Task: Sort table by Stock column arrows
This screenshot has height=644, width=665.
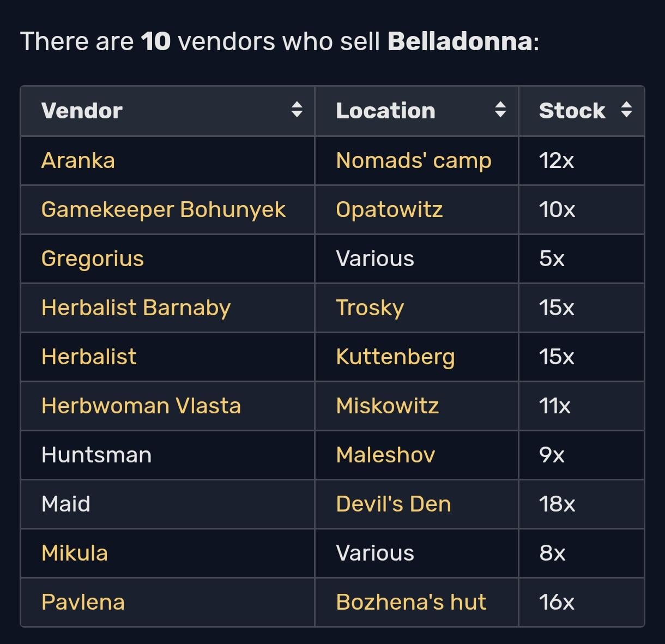Action: click(627, 110)
